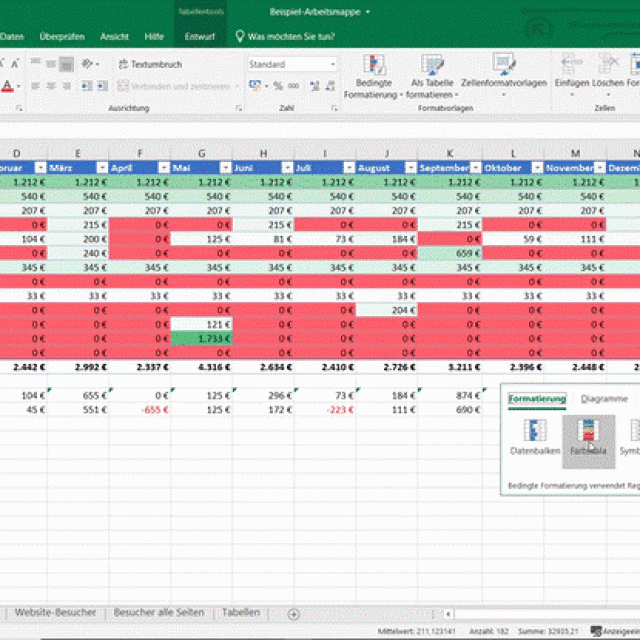Screen dimensions: 640x640
Task: Click the Einfügen cells icon
Action: click(x=571, y=64)
